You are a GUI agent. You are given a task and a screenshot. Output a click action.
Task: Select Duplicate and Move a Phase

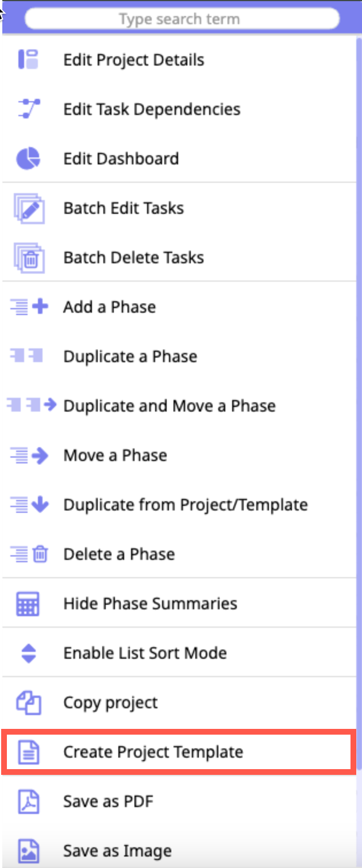(169, 406)
